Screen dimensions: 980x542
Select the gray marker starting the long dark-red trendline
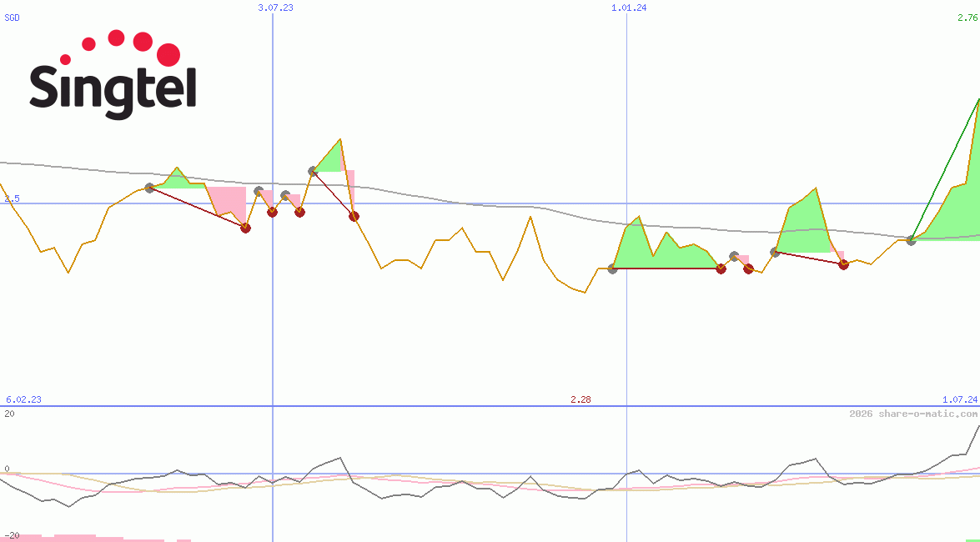(x=612, y=269)
